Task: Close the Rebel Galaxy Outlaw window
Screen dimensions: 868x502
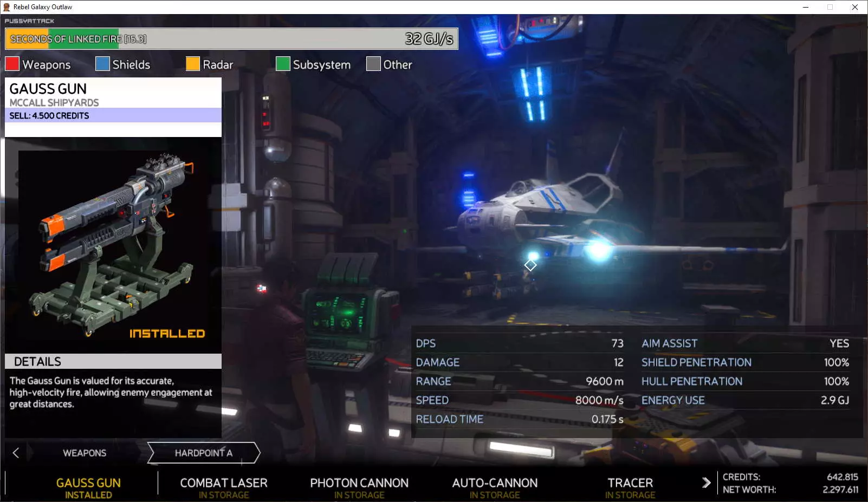Action: coord(855,7)
